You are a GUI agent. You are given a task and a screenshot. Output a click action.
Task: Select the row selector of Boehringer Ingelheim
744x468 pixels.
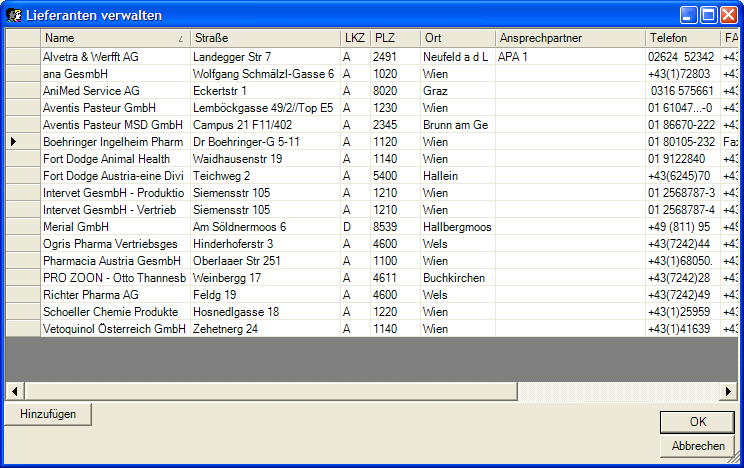(x=23, y=141)
